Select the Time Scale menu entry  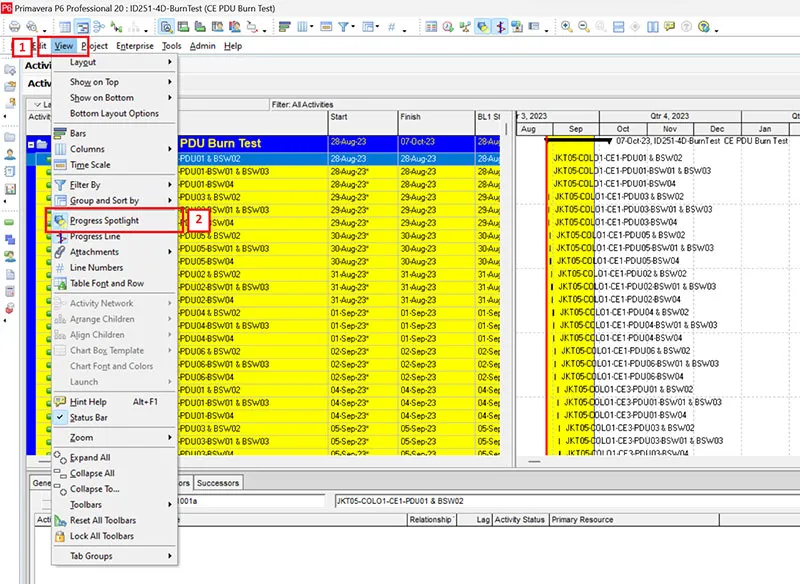pyautogui.click(x=90, y=165)
